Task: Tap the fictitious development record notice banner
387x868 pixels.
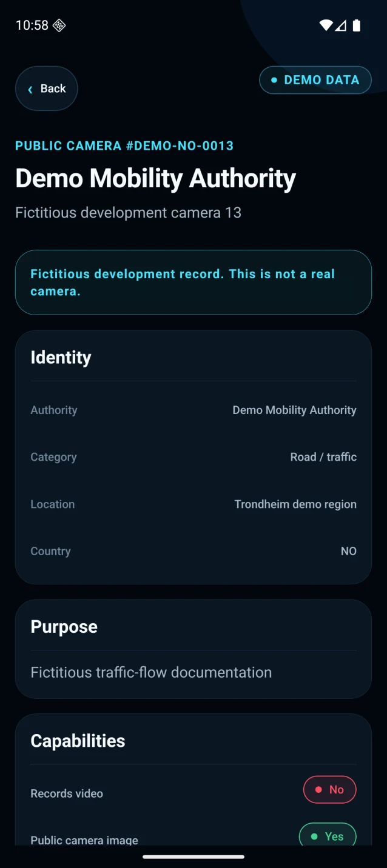Action: tap(193, 282)
